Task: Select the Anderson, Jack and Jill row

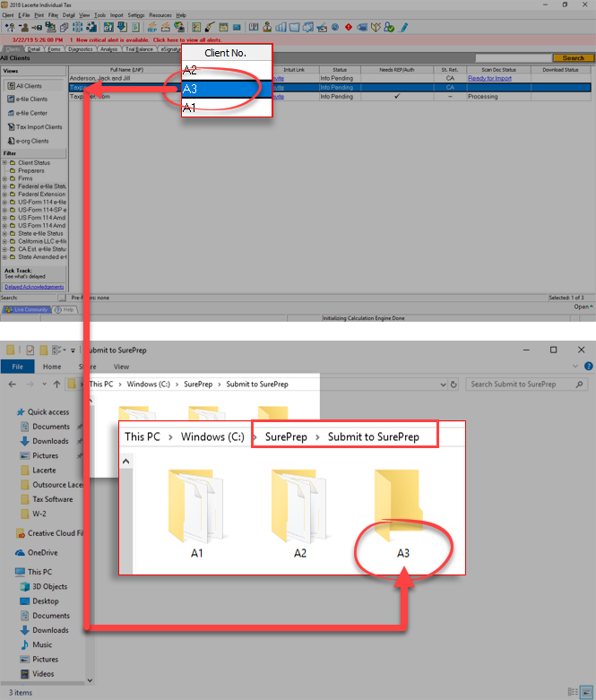Action: point(330,78)
